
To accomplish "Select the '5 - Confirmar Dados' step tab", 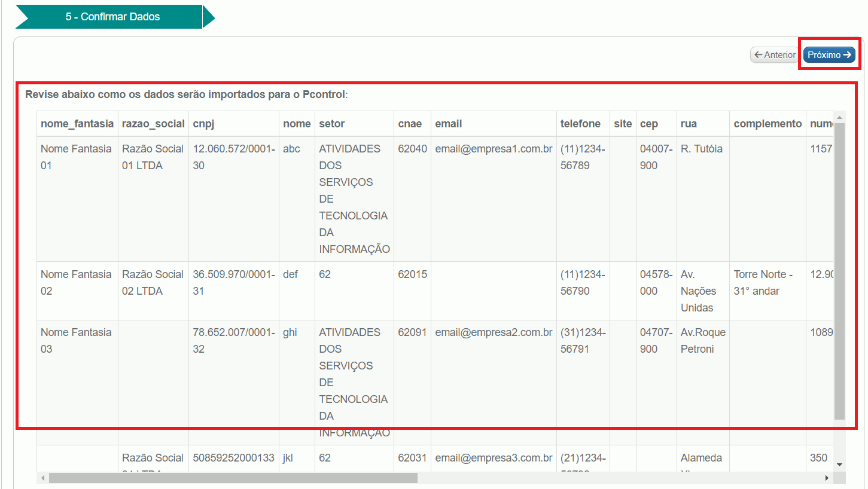I will pyautogui.click(x=114, y=17).
